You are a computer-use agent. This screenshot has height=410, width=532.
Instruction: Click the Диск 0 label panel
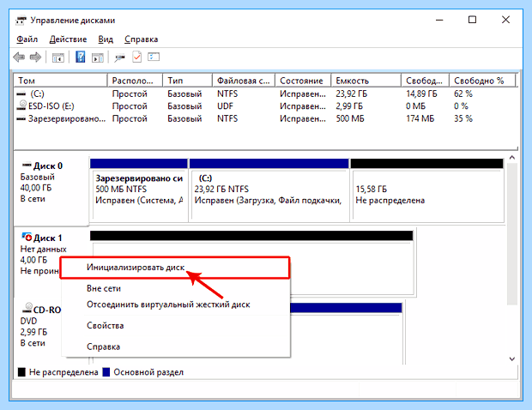51,189
